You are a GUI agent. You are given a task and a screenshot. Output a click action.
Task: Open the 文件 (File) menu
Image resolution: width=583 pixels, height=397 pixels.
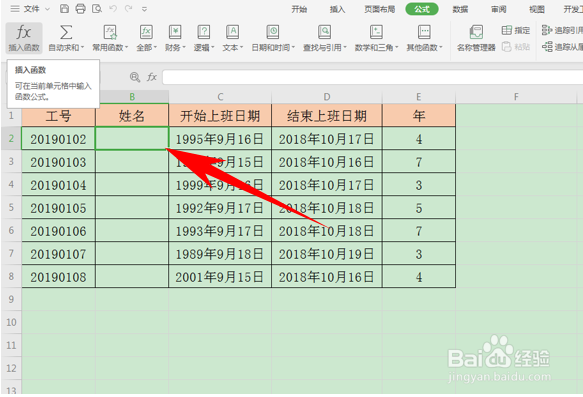click(x=31, y=9)
